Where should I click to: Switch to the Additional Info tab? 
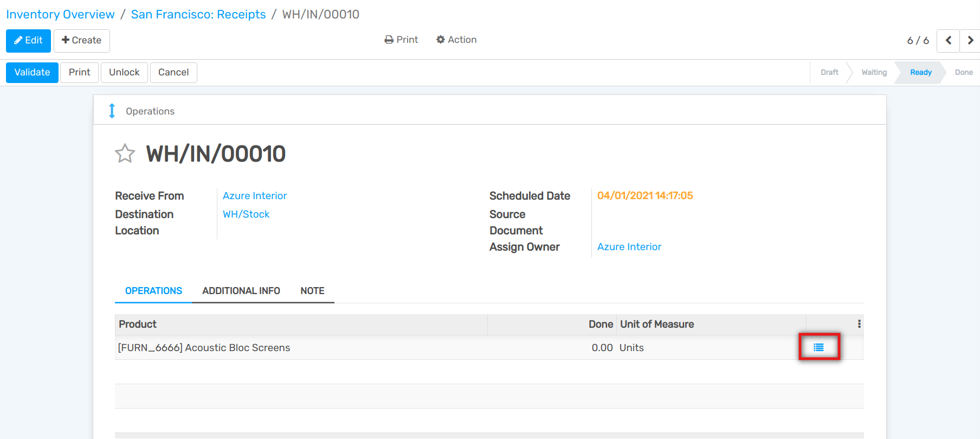(x=241, y=291)
